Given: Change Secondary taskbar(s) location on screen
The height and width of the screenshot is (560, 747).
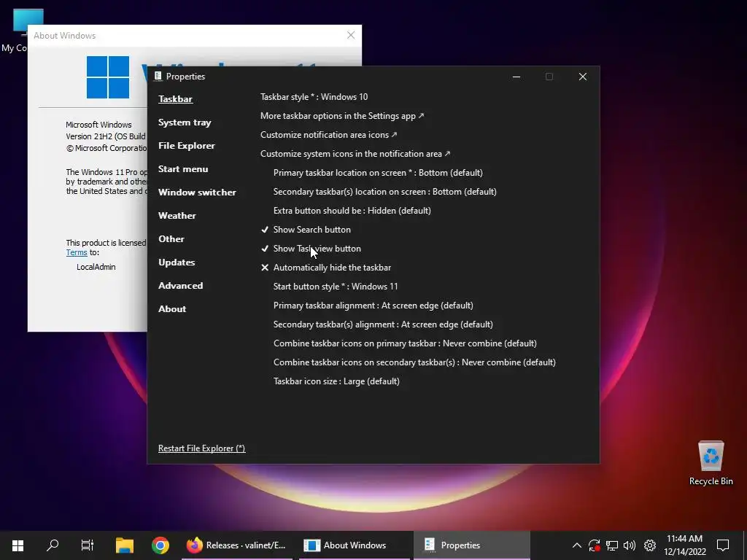Looking at the screenshot, I should coord(385,192).
